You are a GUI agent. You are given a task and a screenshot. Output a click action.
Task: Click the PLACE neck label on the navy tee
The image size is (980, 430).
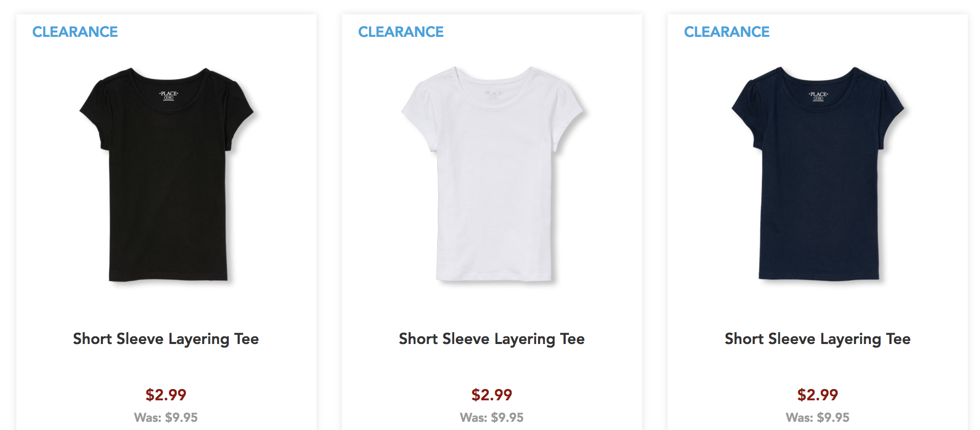coord(818,96)
